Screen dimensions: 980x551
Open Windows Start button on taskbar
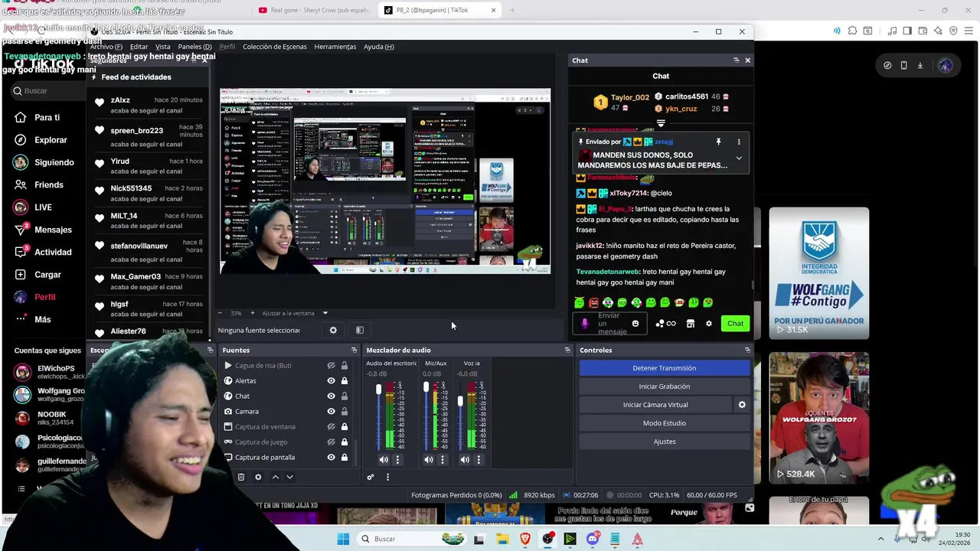343,539
